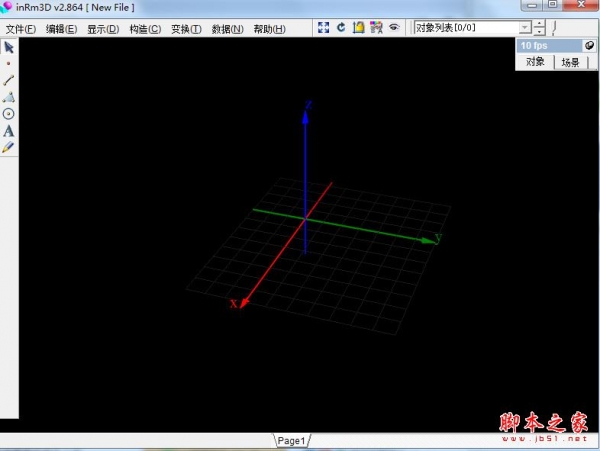Click the colorful palette toolbar icon
The image size is (600, 451).
(376, 28)
